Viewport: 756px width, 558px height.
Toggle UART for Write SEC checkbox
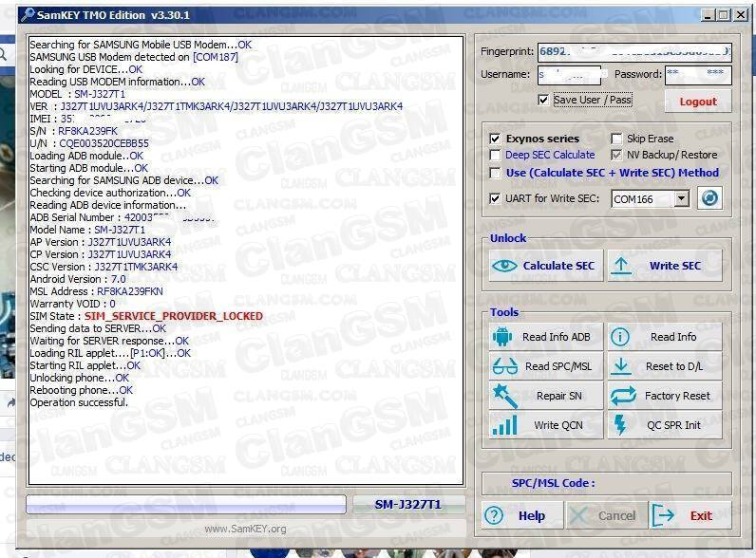(x=495, y=198)
